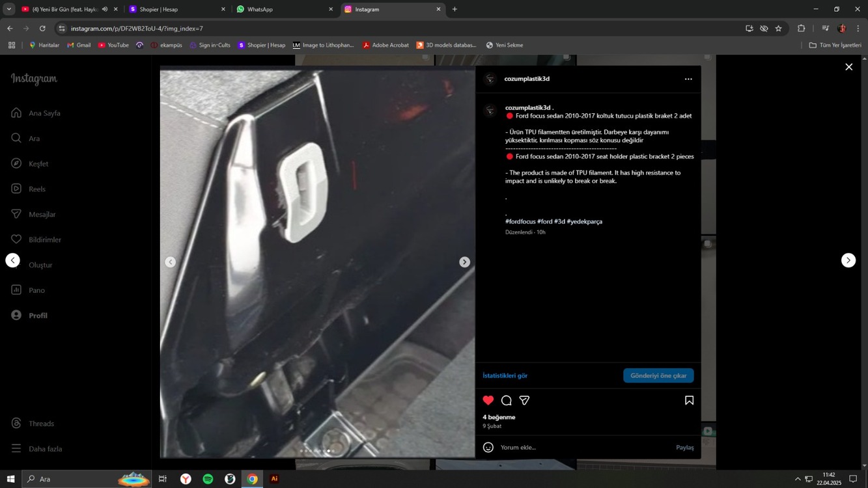Open cozumplastik3d profile from post header
Screen dimensions: 868x488
pos(527,79)
